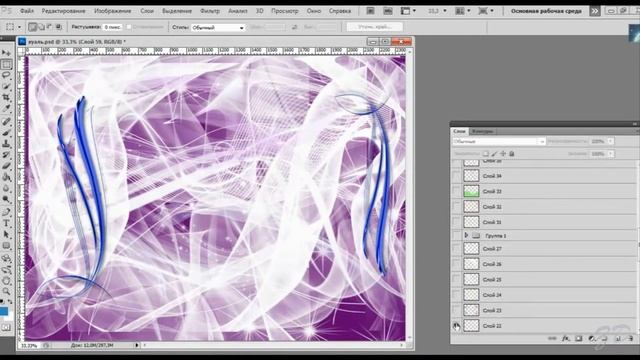The image size is (640, 360).
Task: Open the Arrange Documents dropdown
Action: point(462,11)
